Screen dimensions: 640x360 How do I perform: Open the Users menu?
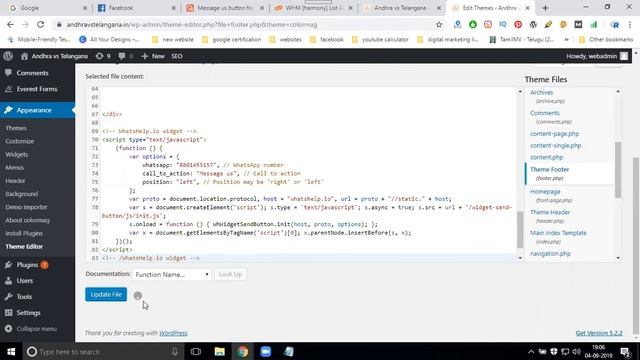[x=24, y=281]
